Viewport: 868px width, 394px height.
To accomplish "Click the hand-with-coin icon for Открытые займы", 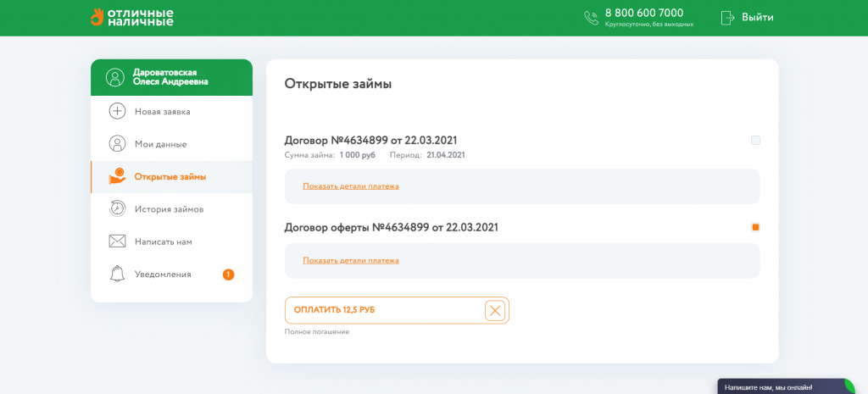I will [117, 176].
